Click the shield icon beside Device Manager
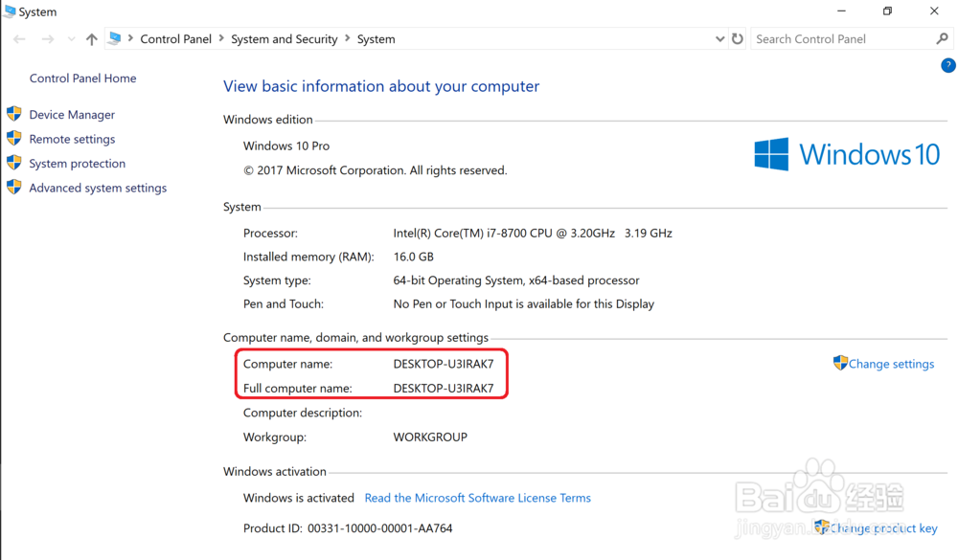This screenshot has width=958, height=560. pos(14,114)
